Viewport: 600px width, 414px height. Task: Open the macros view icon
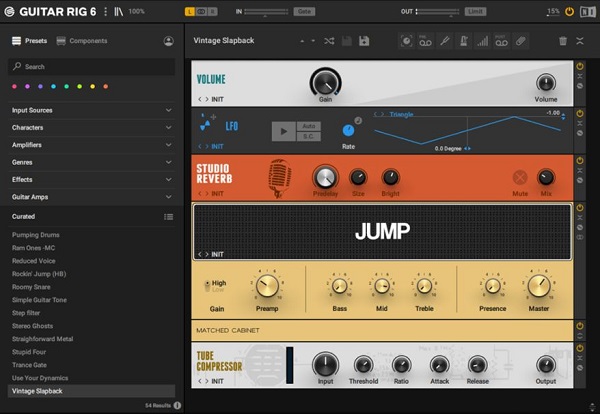[x=406, y=41]
